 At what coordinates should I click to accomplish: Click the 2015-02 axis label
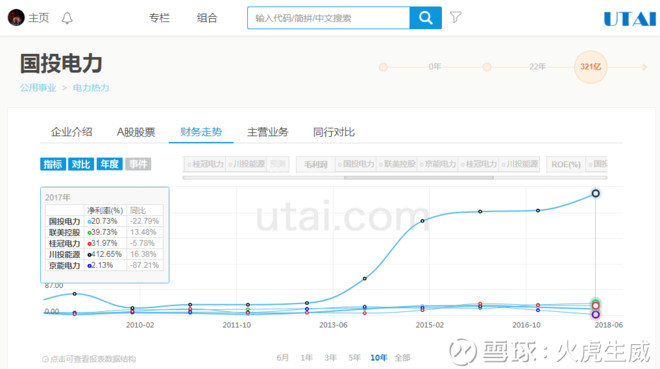pyautogui.click(x=430, y=325)
